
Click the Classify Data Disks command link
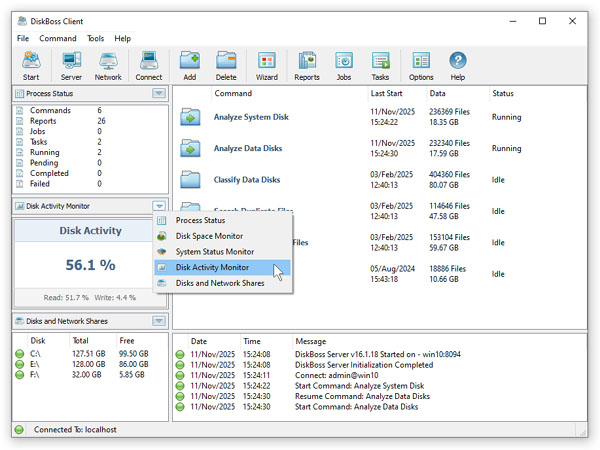coord(247,180)
